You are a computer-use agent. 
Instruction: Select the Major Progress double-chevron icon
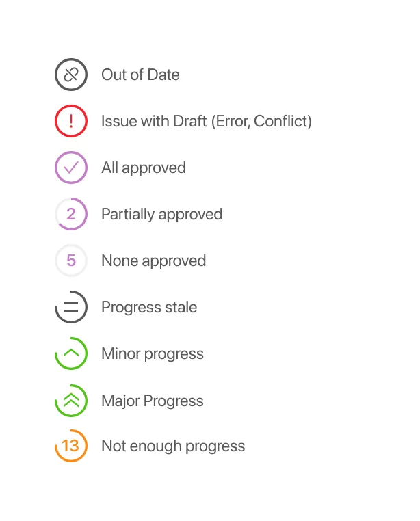click(71, 401)
